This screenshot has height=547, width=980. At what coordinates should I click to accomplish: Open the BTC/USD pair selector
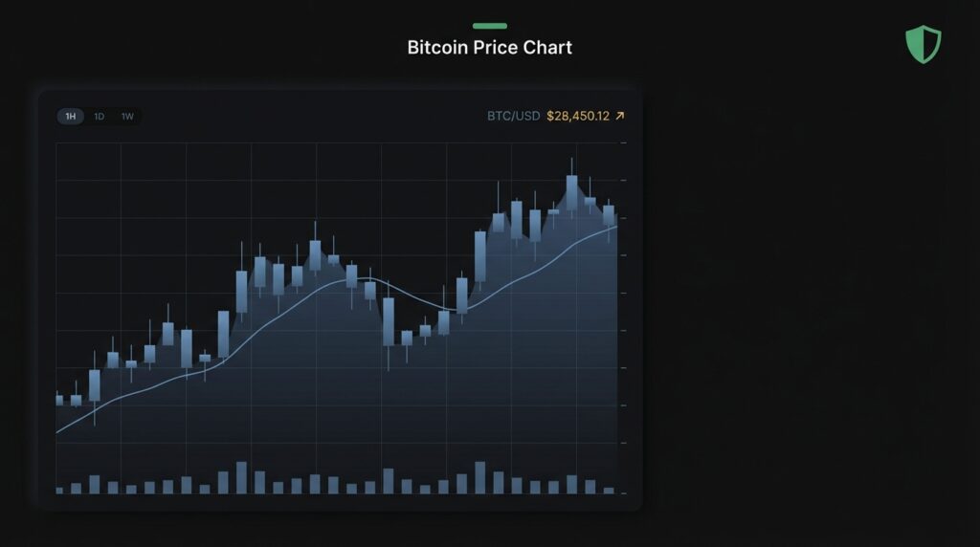click(x=513, y=116)
